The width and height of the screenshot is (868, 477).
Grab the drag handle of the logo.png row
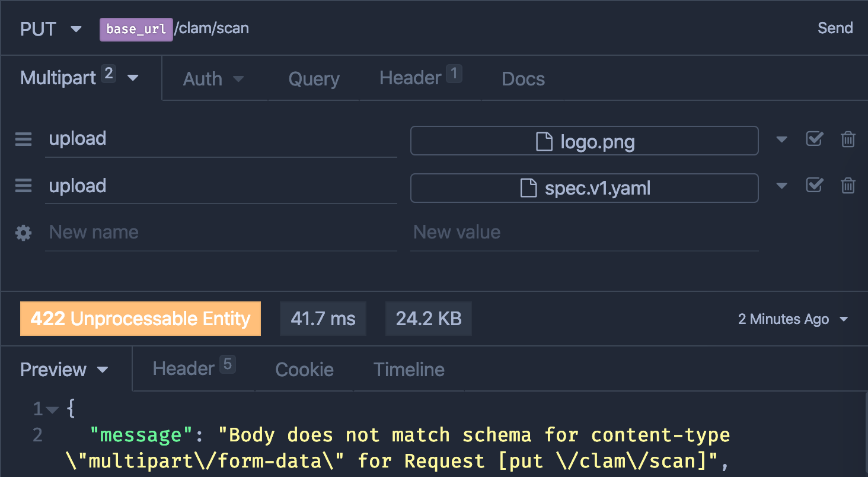(x=23, y=139)
